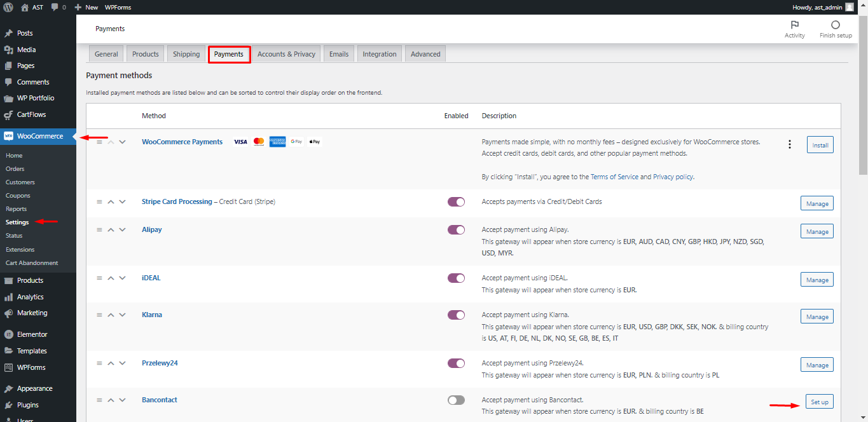
Task: Click Manage for Stripe Card Processing
Action: click(x=817, y=203)
